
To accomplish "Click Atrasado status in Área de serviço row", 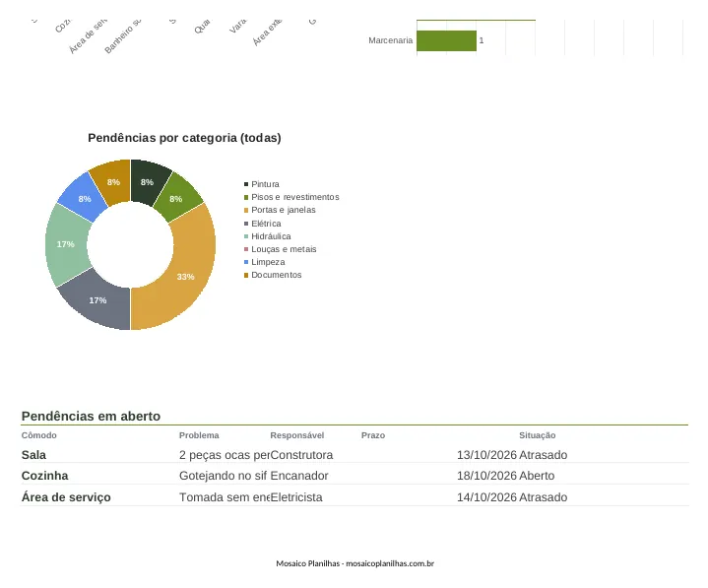I will pyautogui.click(x=544, y=497).
